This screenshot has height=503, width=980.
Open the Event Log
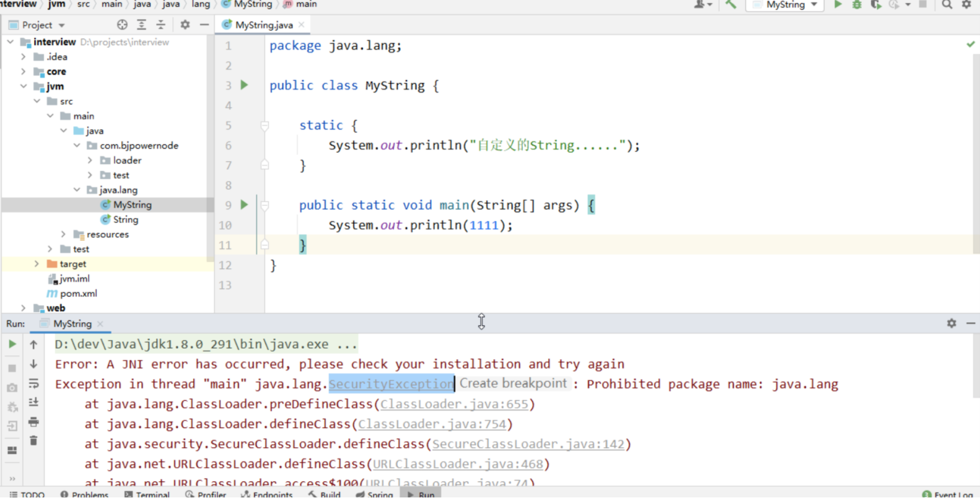pos(948,494)
